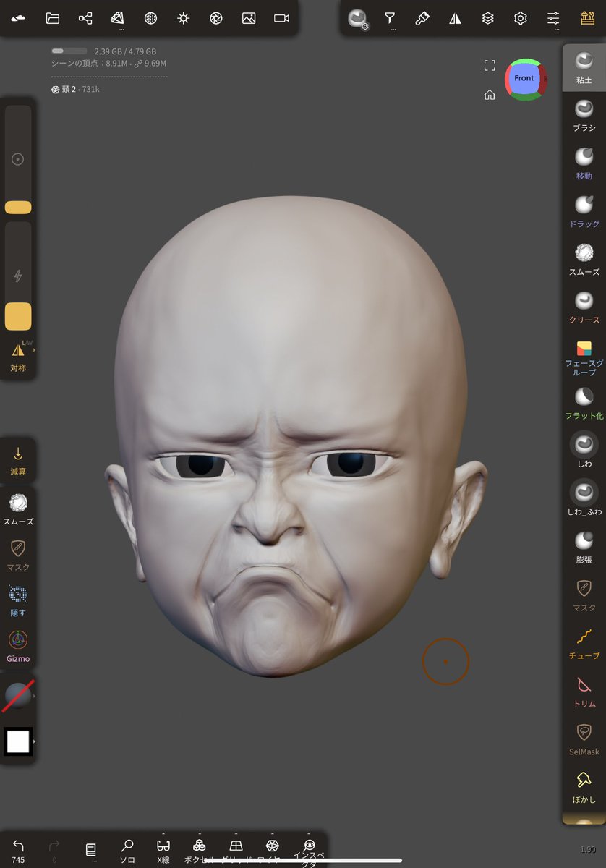Open the lighting sun menu
This screenshot has height=868, width=606.
(183, 18)
